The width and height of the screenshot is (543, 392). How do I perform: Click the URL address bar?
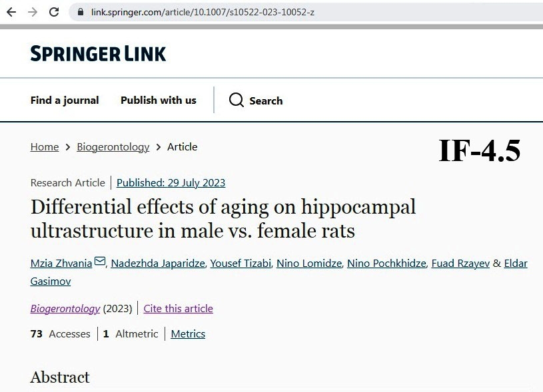[306, 12]
